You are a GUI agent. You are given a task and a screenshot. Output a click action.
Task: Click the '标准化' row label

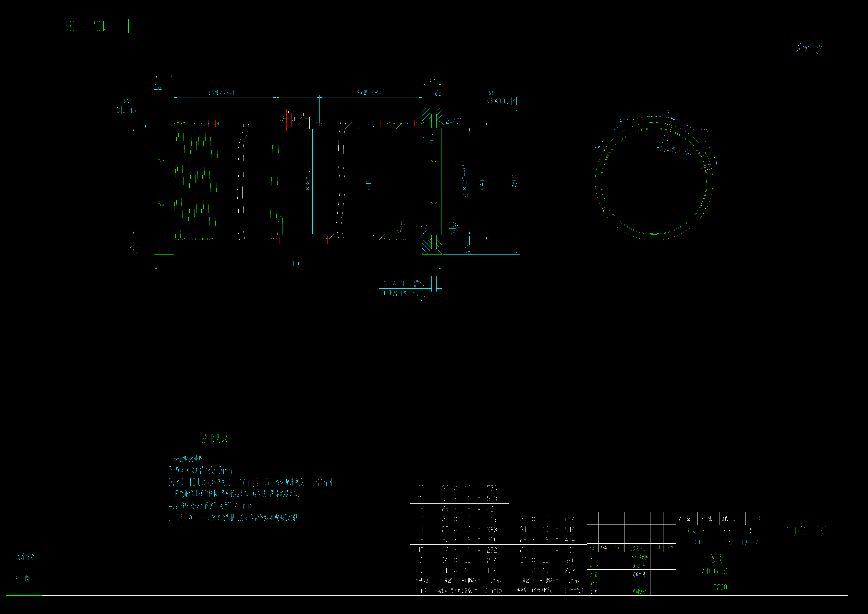point(594,583)
